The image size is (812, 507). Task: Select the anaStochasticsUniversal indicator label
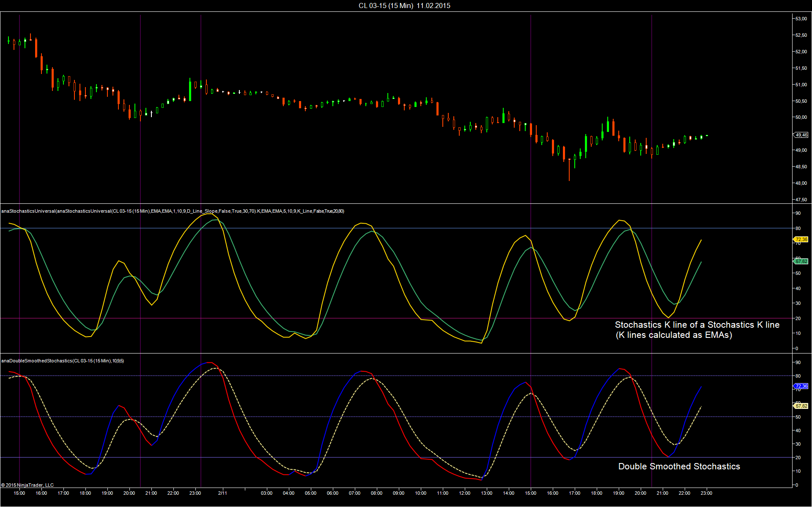173,211
